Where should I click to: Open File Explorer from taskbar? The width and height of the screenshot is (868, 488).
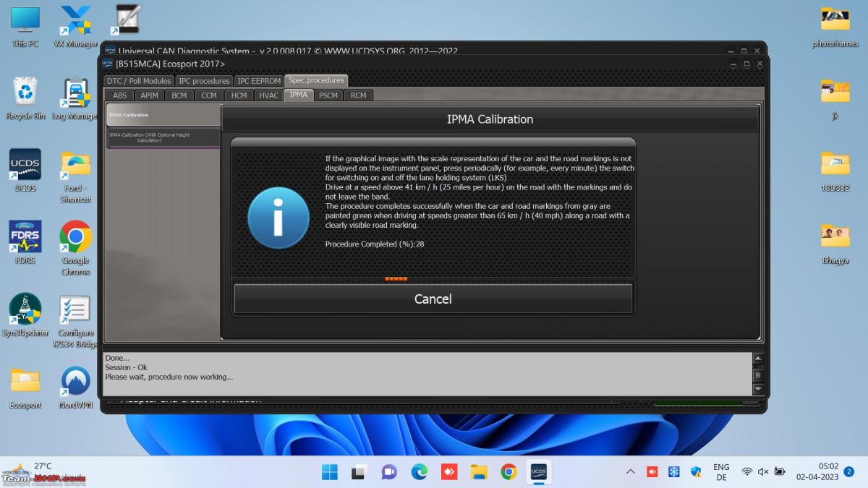479,472
